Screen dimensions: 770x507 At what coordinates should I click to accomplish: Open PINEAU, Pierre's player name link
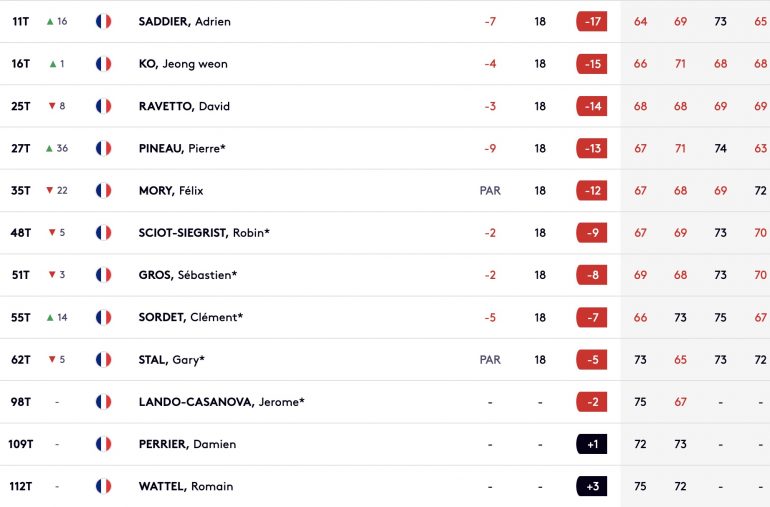coord(182,148)
